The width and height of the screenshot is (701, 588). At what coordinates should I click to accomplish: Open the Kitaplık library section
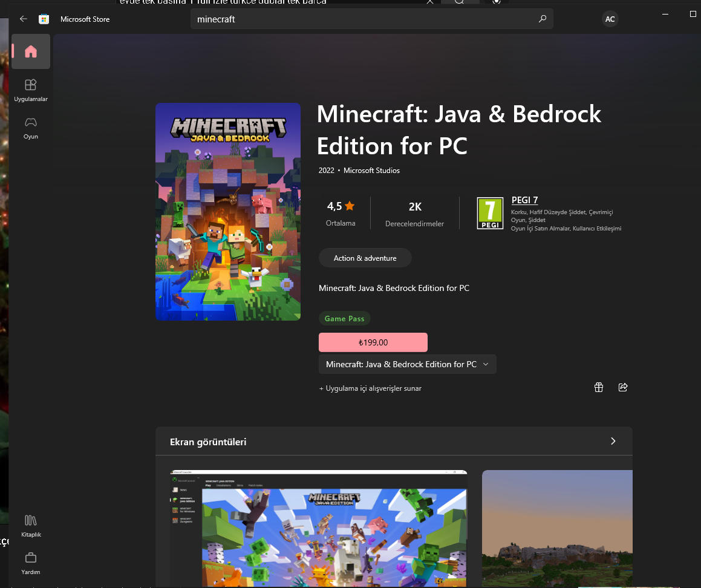click(31, 526)
